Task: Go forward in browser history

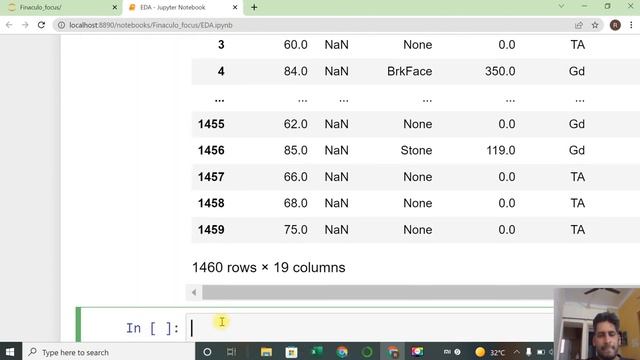Action: tap(25, 25)
